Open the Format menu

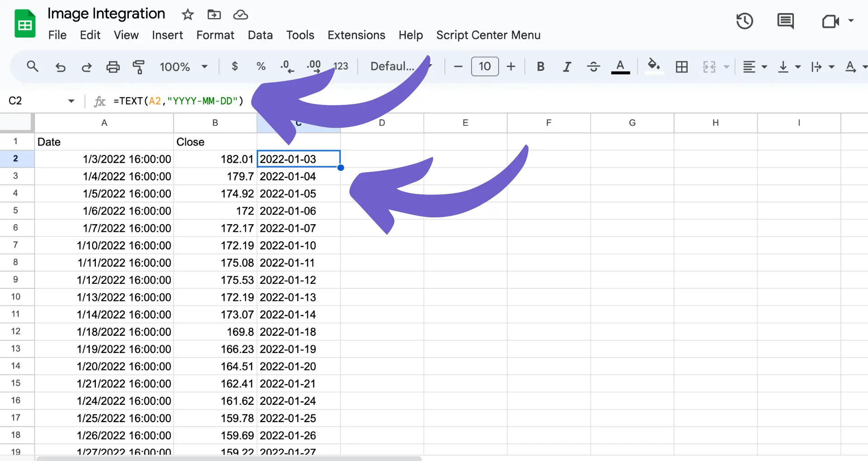215,35
